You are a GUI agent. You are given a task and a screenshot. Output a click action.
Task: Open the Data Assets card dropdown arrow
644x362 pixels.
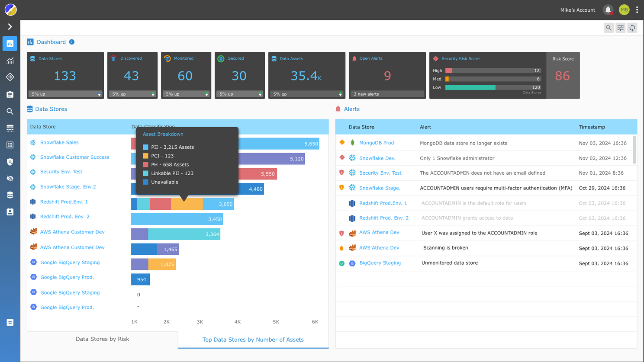340,94
